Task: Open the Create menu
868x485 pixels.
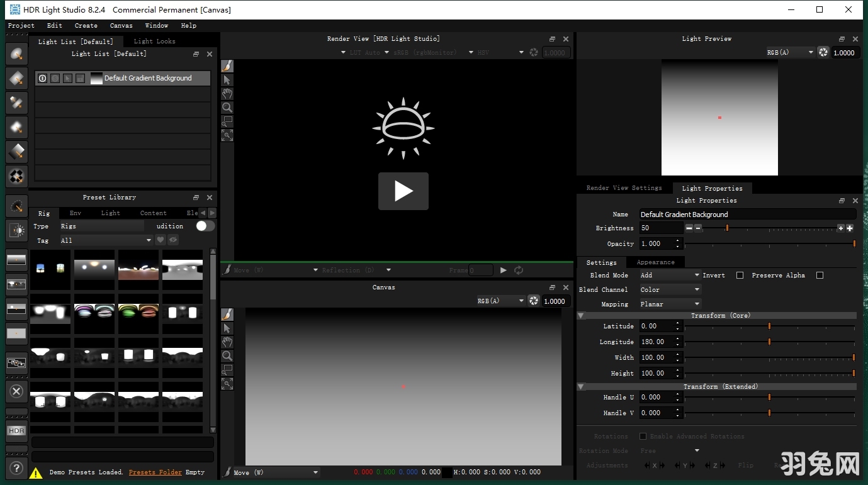Action: click(86, 26)
